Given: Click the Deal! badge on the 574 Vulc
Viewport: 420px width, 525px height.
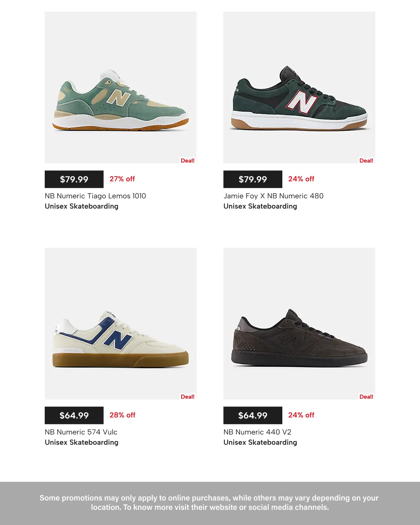Looking at the screenshot, I should click(187, 396).
